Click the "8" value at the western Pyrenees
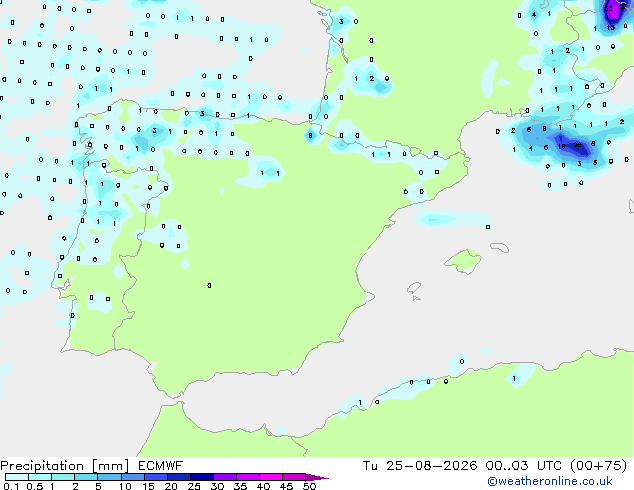The height and width of the screenshot is (490, 634). (311, 135)
